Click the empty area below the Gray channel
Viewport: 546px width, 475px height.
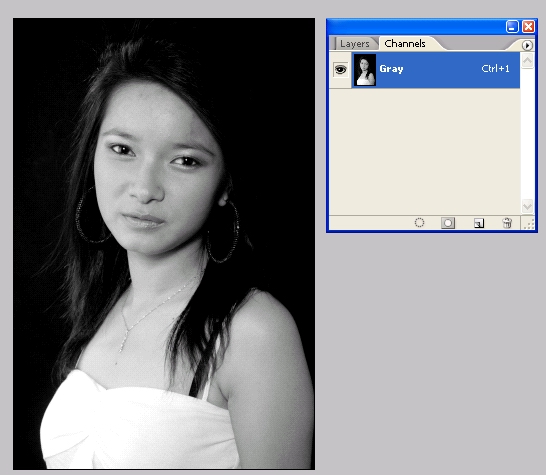424,151
